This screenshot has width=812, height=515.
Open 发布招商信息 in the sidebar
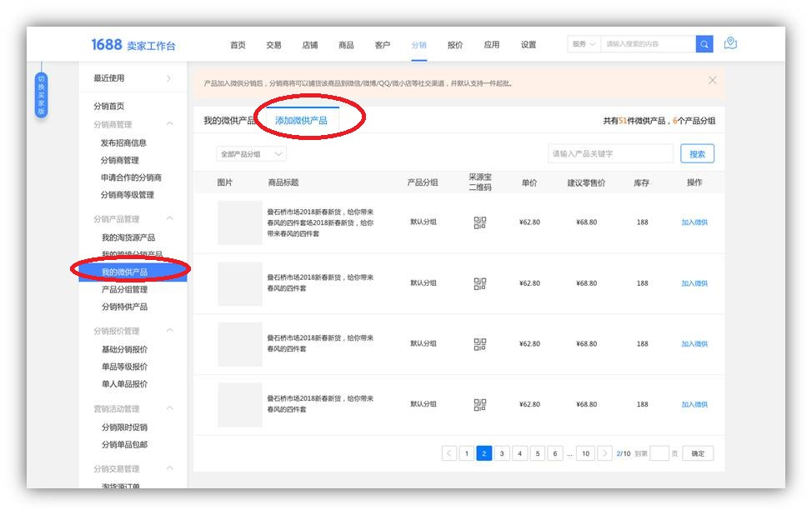[x=126, y=143]
